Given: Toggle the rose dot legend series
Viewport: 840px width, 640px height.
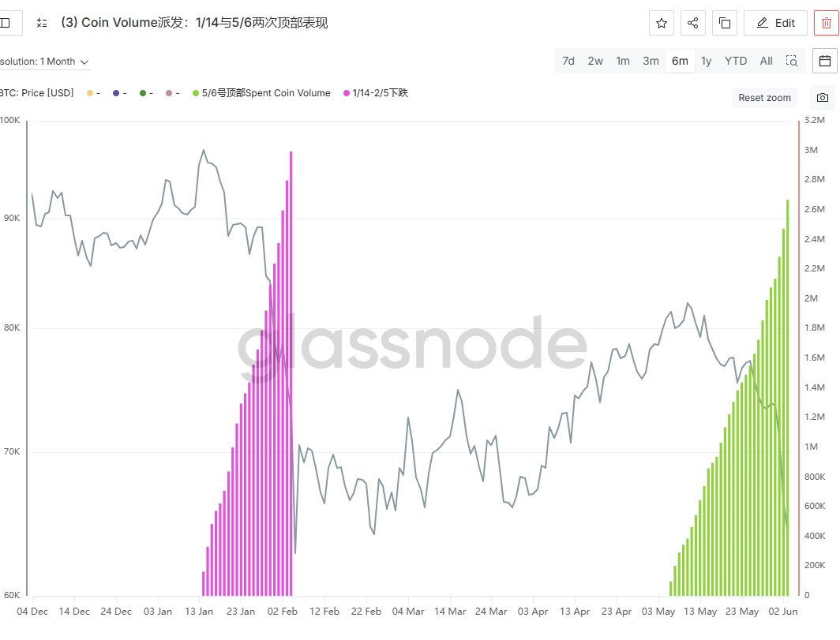Looking at the screenshot, I should [172, 93].
